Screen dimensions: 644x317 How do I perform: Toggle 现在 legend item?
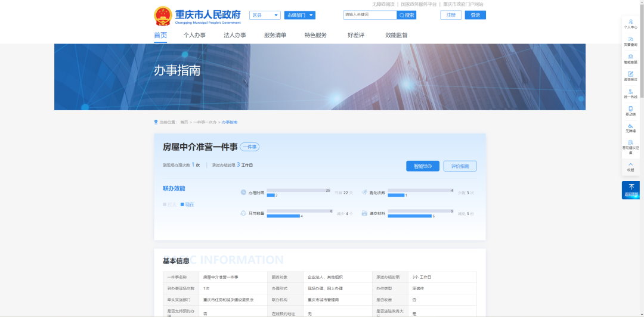click(187, 204)
